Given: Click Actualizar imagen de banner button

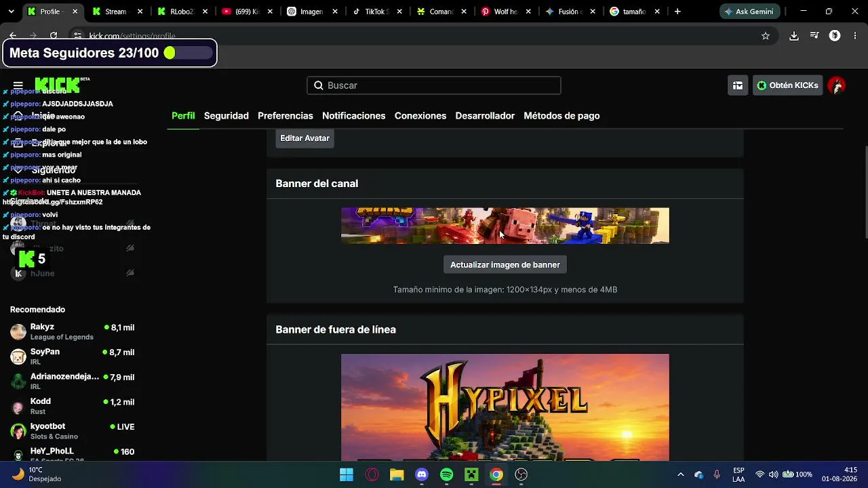Looking at the screenshot, I should [x=505, y=265].
